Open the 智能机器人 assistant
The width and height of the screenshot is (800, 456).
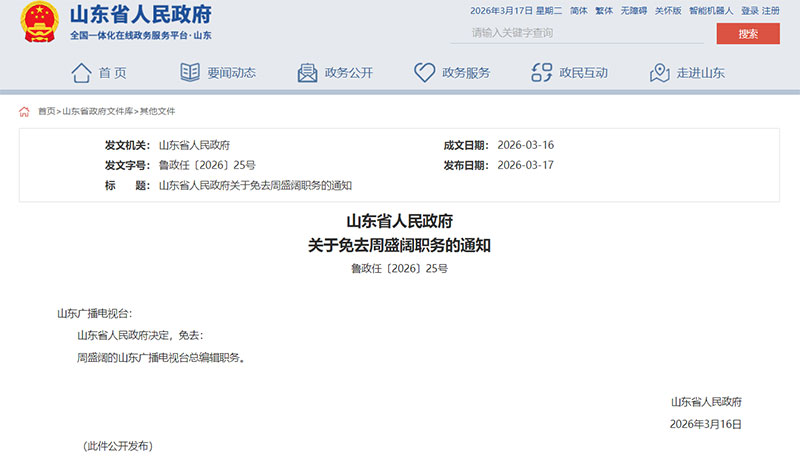click(711, 10)
